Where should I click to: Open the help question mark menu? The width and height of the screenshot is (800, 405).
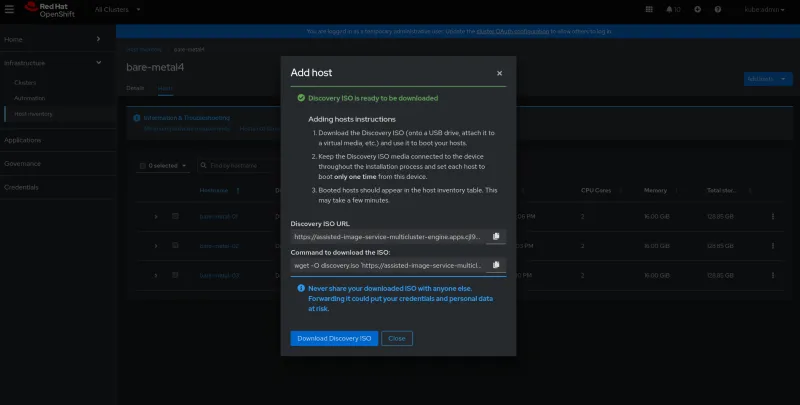pos(719,10)
